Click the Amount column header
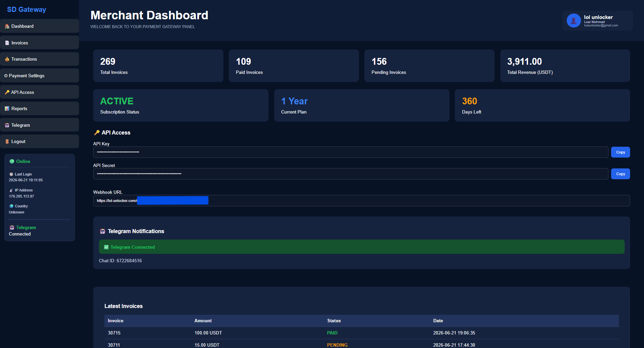The height and width of the screenshot is (348, 644). [x=203, y=321]
